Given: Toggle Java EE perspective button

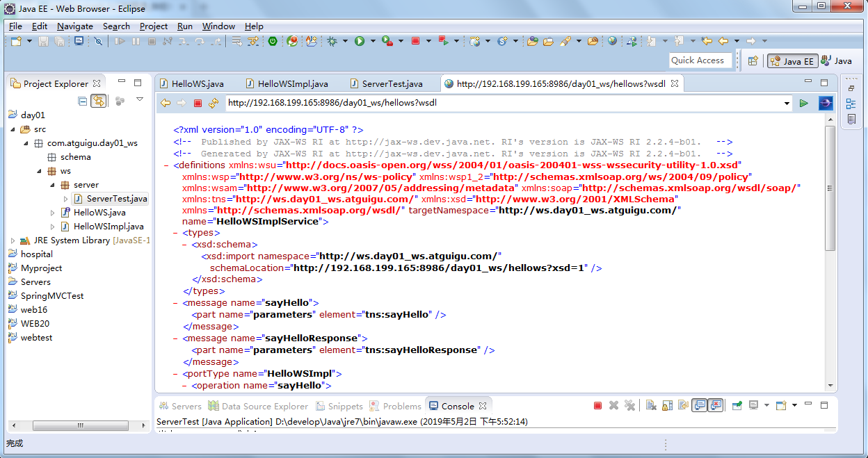Looking at the screenshot, I should tap(792, 61).
